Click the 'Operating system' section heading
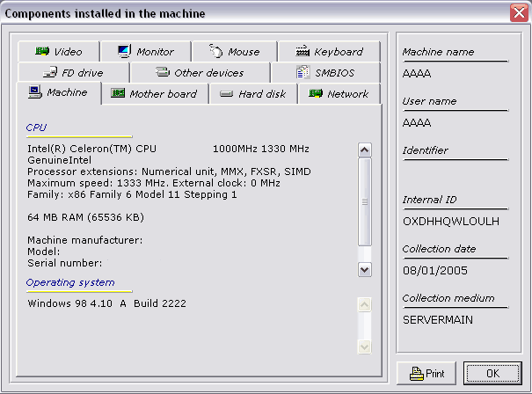This screenshot has height=394, width=532. (70, 282)
